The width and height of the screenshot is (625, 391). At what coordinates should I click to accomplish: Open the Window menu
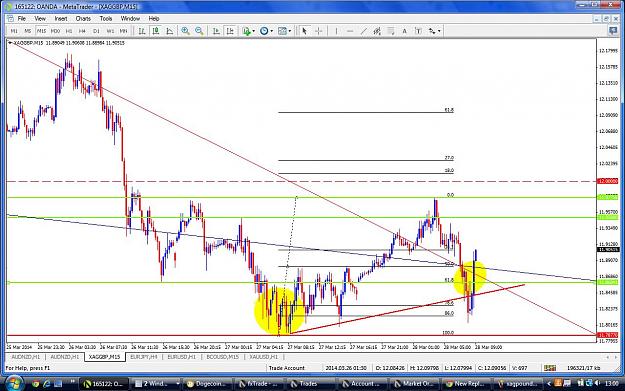[x=130, y=18]
